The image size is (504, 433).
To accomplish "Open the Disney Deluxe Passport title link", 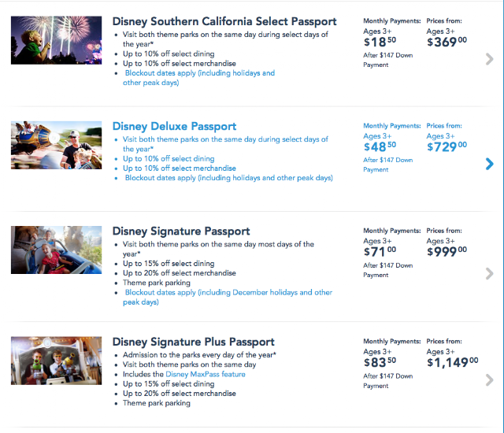I will [174, 126].
